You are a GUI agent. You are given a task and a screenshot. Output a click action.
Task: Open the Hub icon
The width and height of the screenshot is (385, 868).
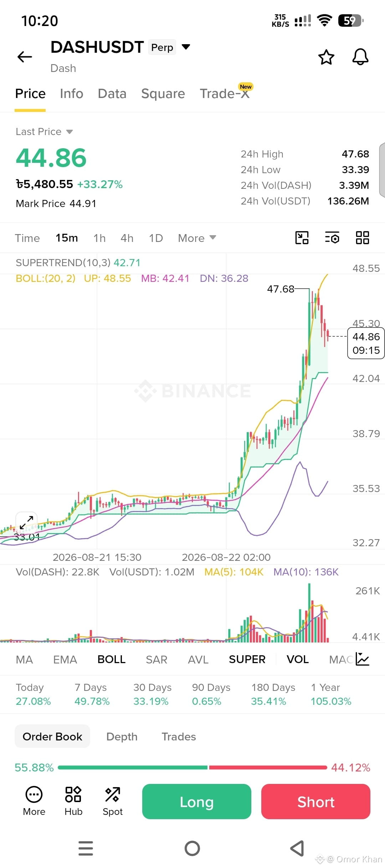pyautogui.click(x=73, y=801)
